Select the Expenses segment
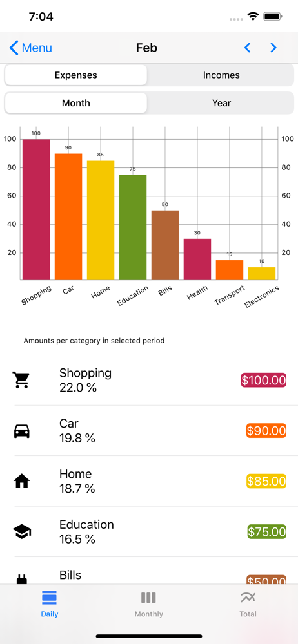 (x=75, y=75)
